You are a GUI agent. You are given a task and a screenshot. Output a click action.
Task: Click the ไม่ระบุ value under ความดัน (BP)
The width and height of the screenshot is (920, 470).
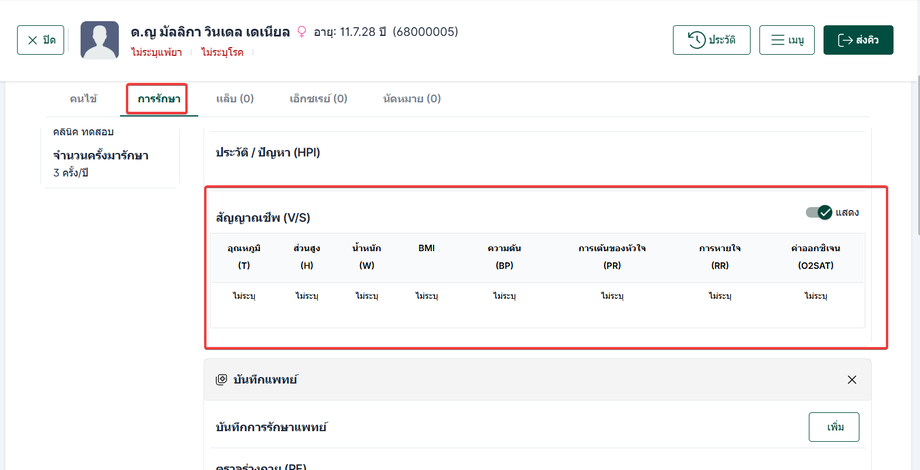(505, 296)
